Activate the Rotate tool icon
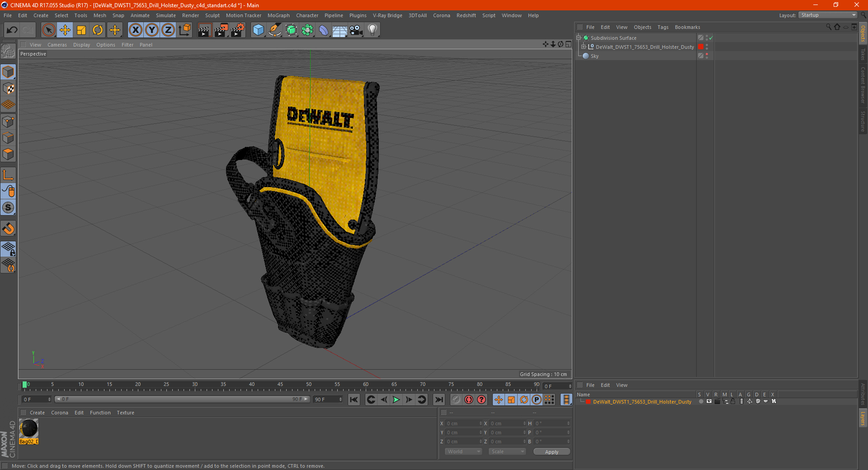Viewport: 868px width, 470px height. tap(98, 30)
